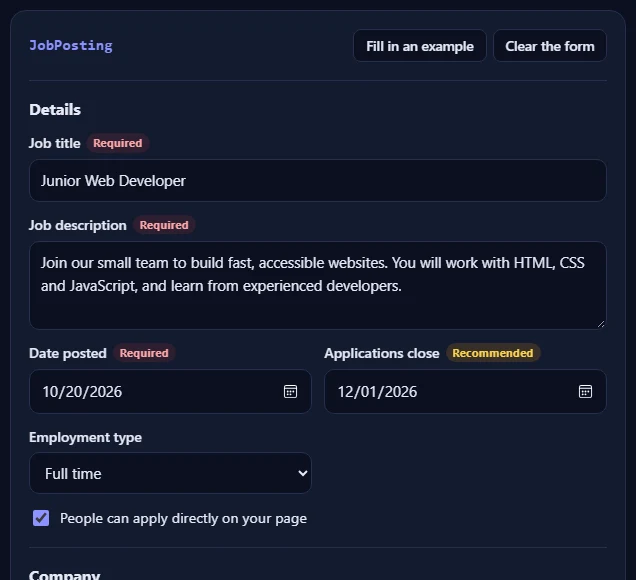The image size is (636, 580).
Task: Click the Clear the form button
Action: (x=550, y=46)
